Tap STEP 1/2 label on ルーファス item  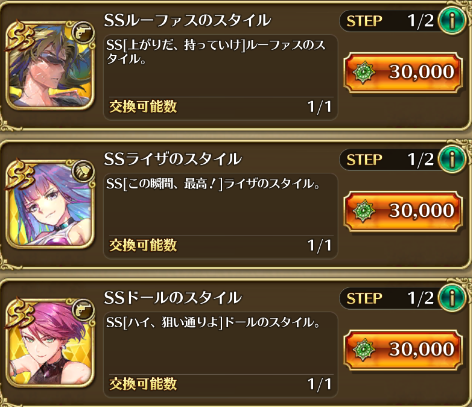pos(389,21)
